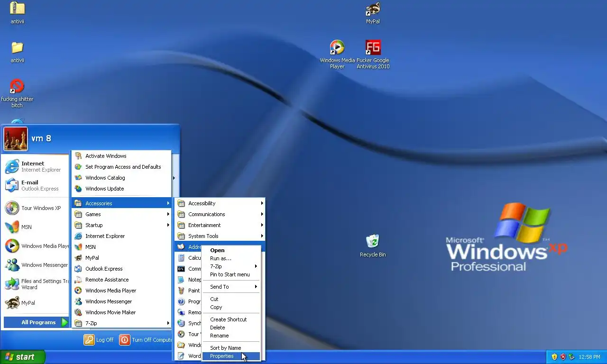
Task: Click the Turn Off Computer button
Action: coord(146,340)
